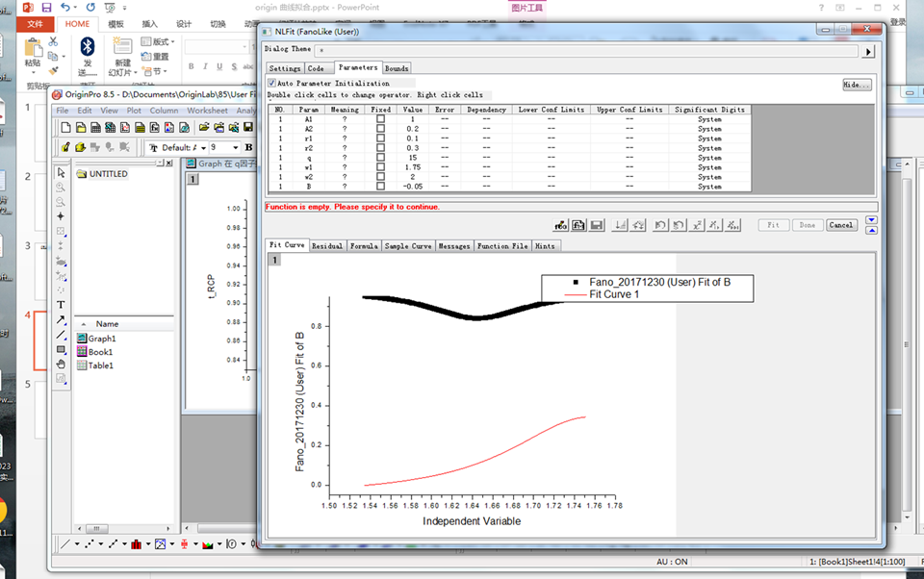Image resolution: width=924 pixels, height=579 pixels.
Task: Click the 1 Iteration icon in NLFit
Action: pos(714,225)
